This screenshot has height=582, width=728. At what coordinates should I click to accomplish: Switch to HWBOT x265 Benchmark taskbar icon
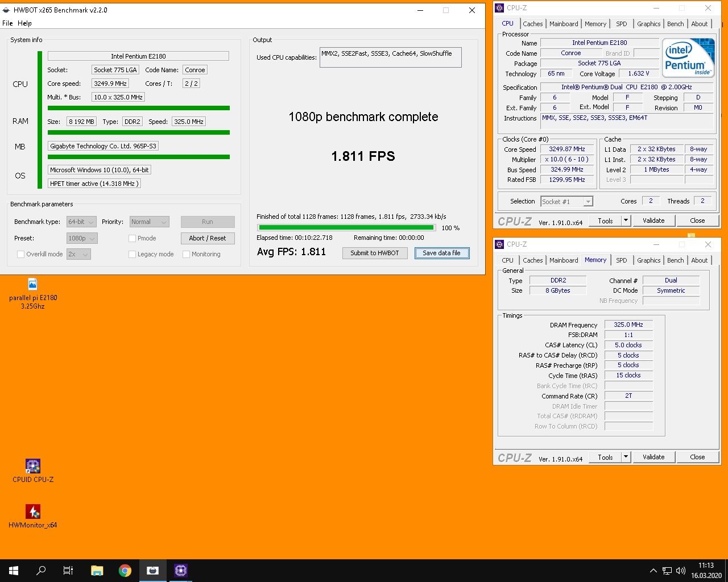[x=153, y=571]
